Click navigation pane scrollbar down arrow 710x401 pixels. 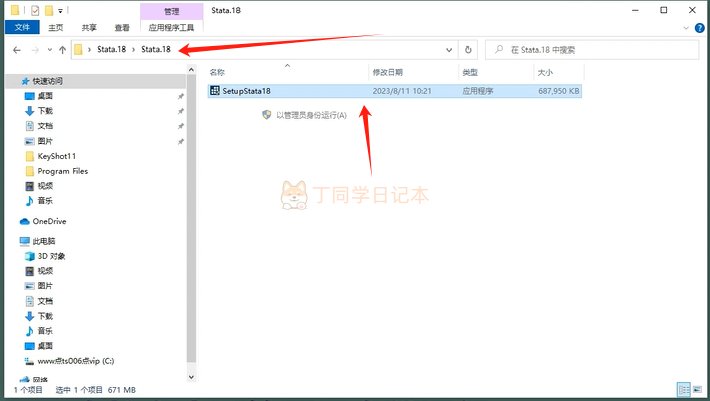(191, 377)
